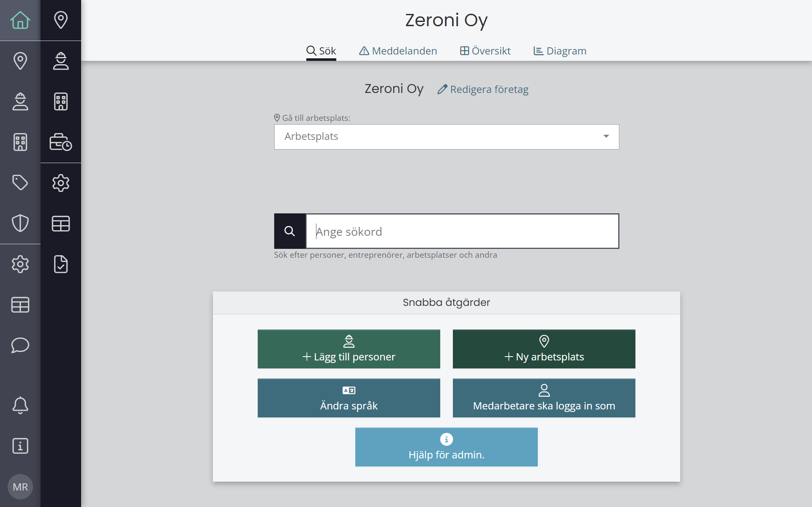Image resolution: width=812 pixels, height=507 pixels.
Task: Click the magnifier search button
Action: click(x=289, y=231)
